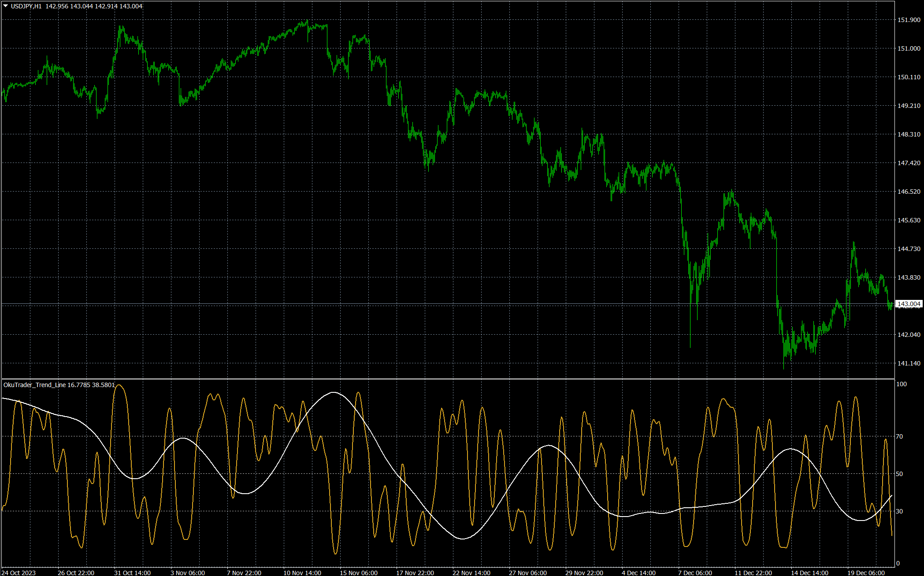Click the 19 Dec 06:00 time label

pyautogui.click(x=866, y=572)
